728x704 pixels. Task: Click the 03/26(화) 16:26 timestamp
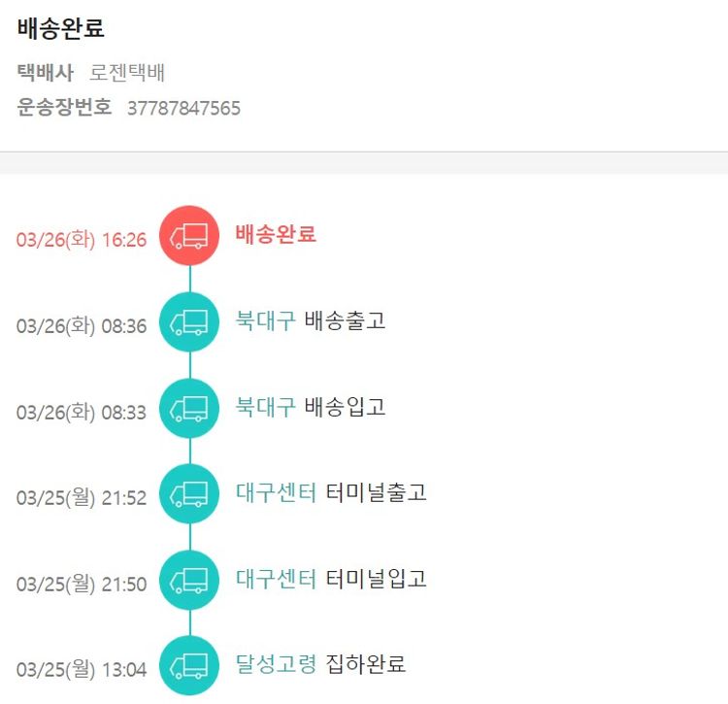click(82, 240)
